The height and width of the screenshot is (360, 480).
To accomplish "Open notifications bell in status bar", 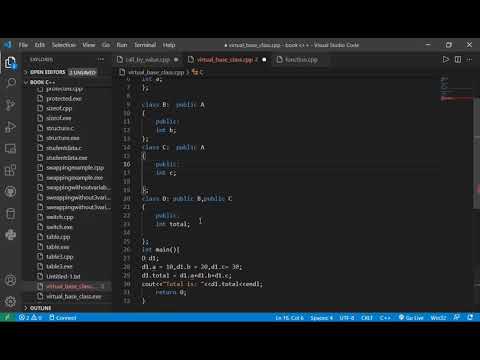I will coord(470,317).
